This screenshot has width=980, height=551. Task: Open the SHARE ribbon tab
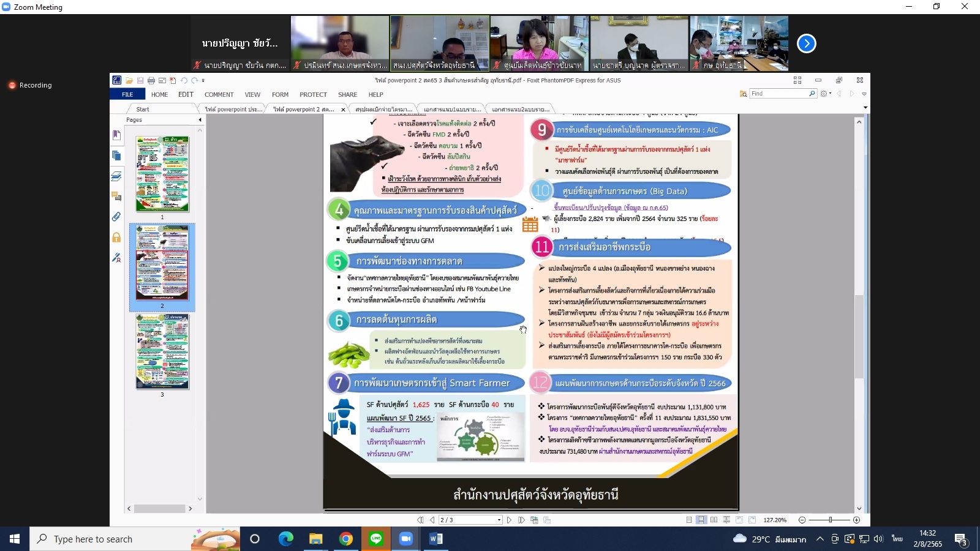click(x=347, y=94)
